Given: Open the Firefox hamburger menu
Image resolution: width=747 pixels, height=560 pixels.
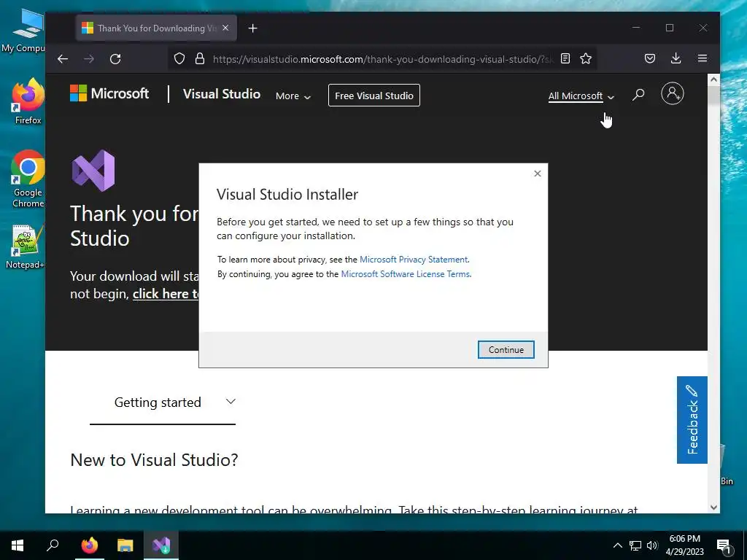Looking at the screenshot, I should (x=703, y=58).
